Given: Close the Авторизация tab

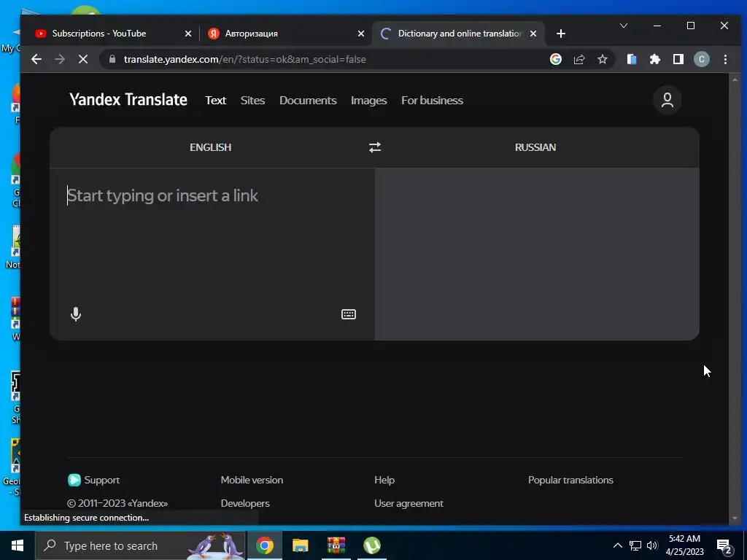Looking at the screenshot, I should click(x=360, y=34).
